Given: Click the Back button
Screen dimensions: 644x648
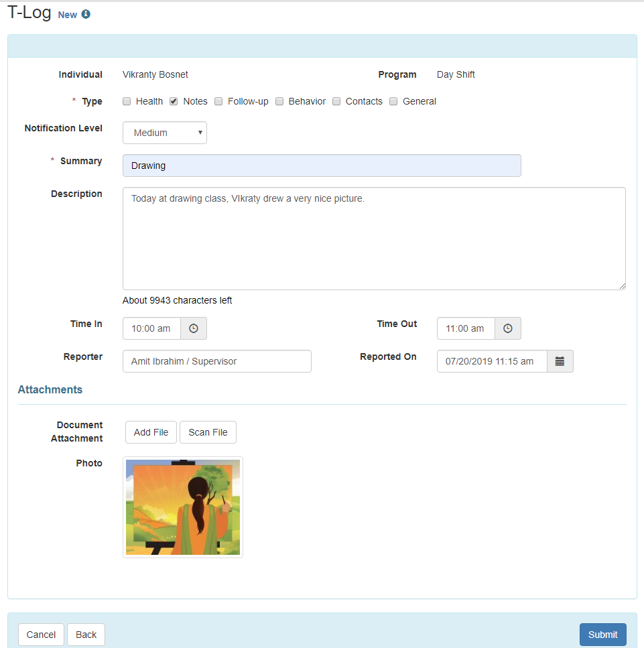Looking at the screenshot, I should point(86,635).
